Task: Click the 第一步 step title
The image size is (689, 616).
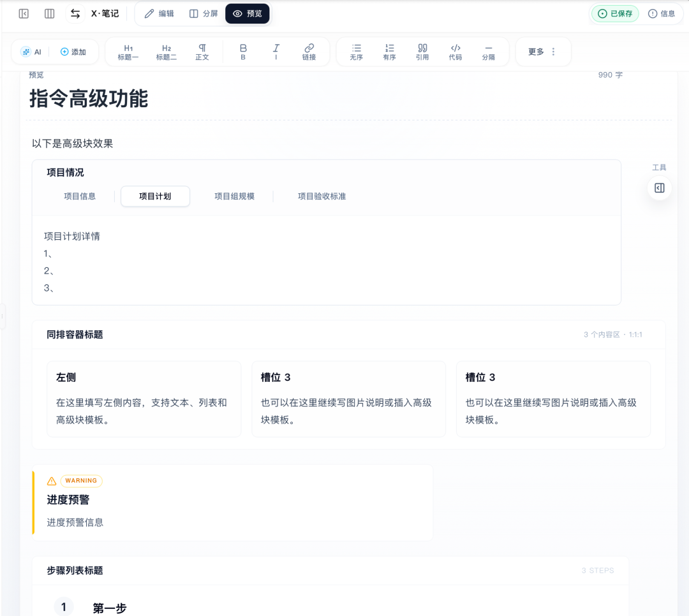Action: click(x=110, y=608)
